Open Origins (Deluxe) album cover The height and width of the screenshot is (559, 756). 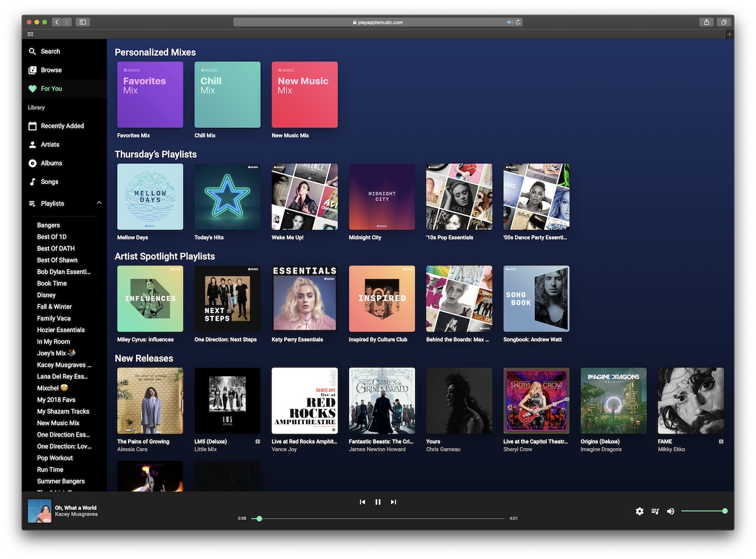[614, 401]
